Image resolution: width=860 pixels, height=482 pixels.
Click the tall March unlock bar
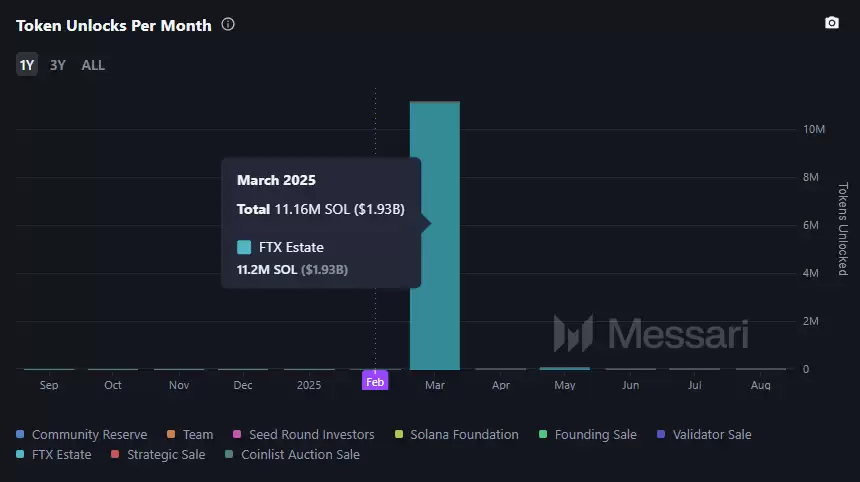pyautogui.click(x=435, y=300)
